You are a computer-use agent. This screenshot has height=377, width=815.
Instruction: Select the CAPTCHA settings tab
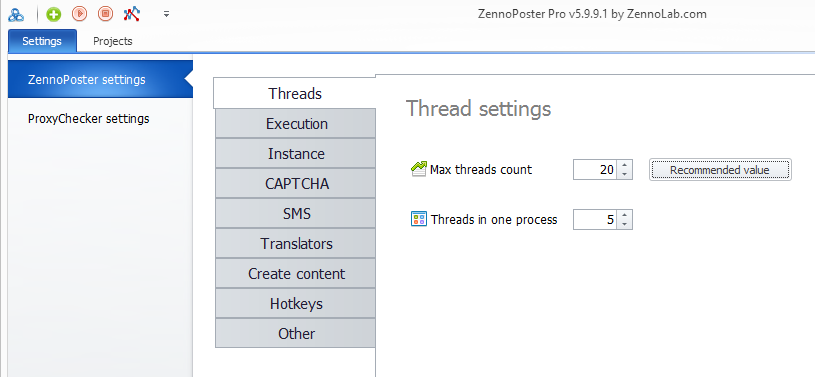pos(295,184)
